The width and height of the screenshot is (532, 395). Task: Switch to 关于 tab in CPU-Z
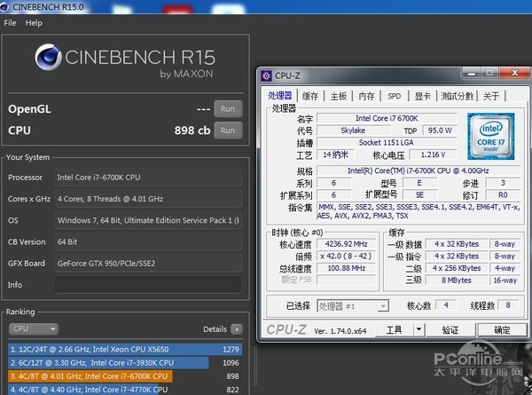coord(491,96)
